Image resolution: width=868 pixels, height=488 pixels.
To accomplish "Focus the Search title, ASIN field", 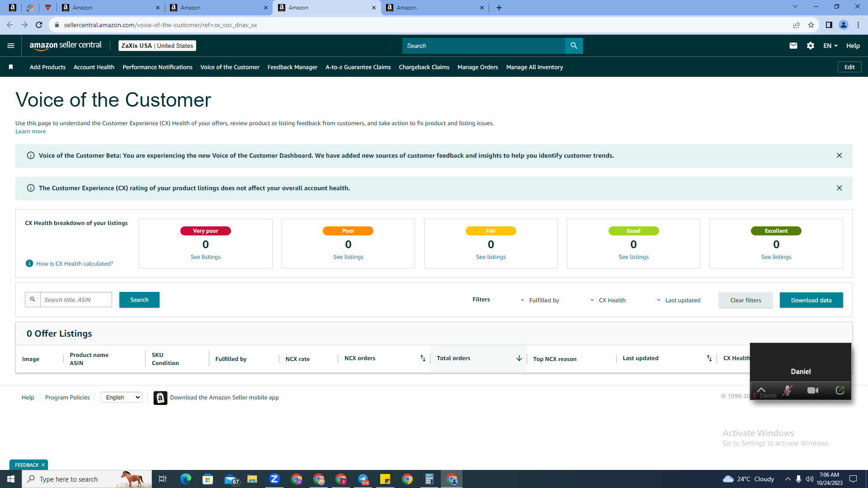I will [x=76, y=300].
